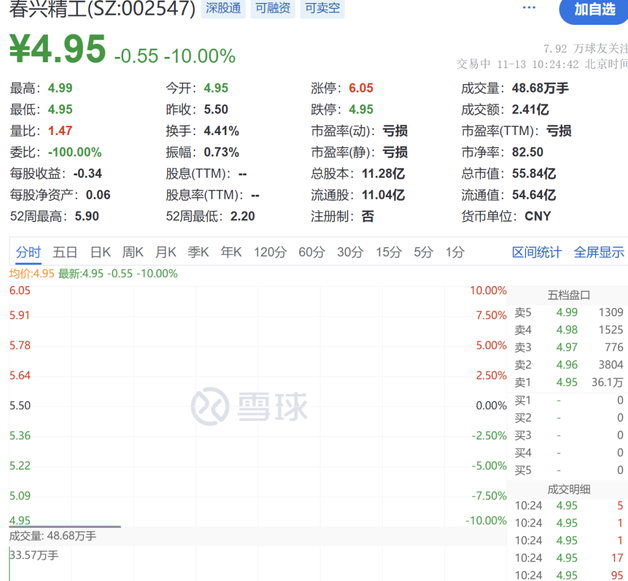Viewport: 628px width, 581px height.
Task: Click the 33.57万手 volume axis label
Action: point(34,555)
